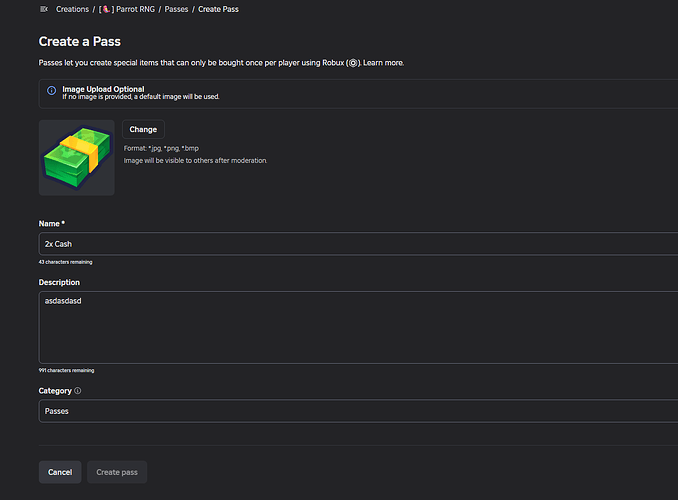This screenshot has width=678, height=500.
Task: Click into the Description text area
Action: coord(358,327)
